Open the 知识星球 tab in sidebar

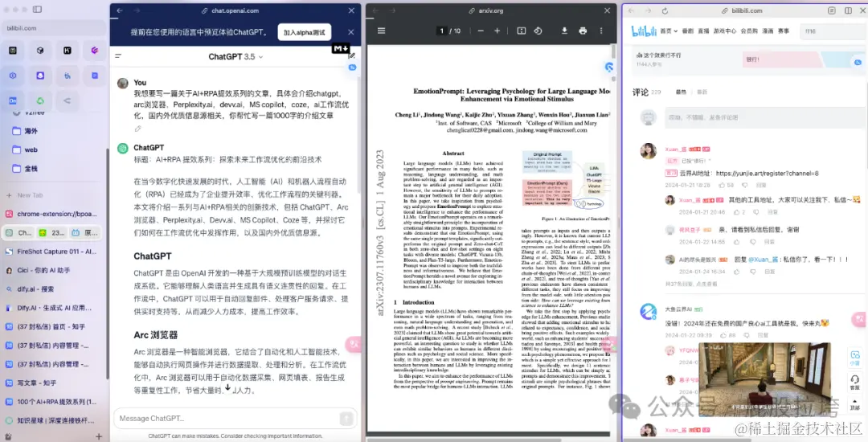click(x=53, y=420)
